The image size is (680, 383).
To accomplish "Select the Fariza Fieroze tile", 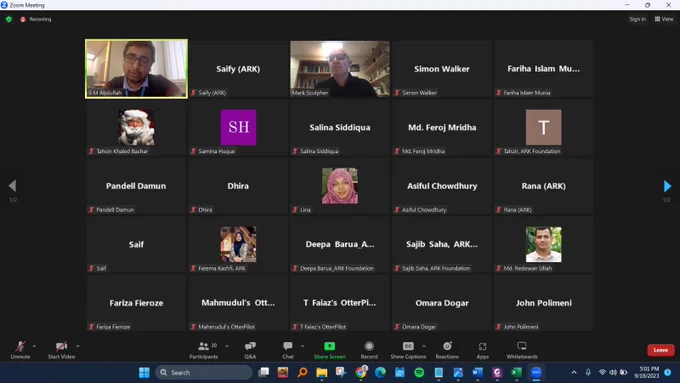I will (136, 303).
